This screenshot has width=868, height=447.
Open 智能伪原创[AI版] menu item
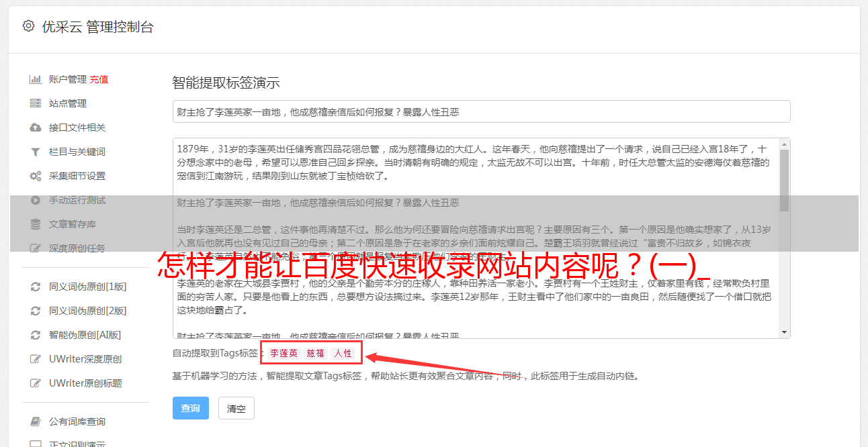[85, 335]
